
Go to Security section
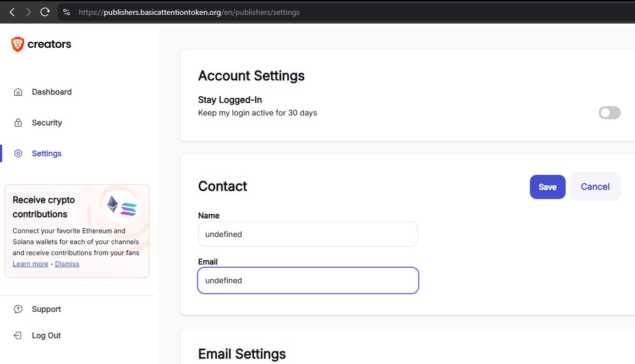click(x=47, y=123)
